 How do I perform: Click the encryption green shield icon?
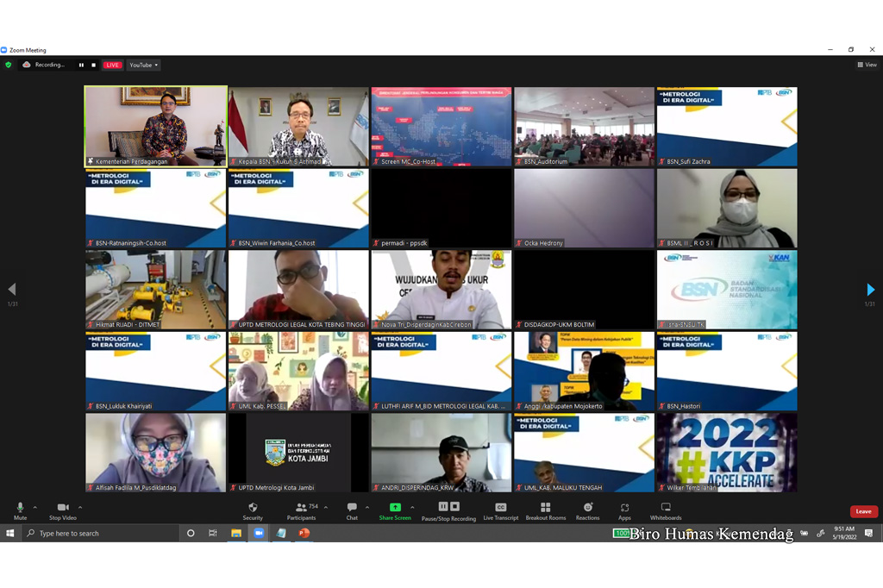click(9, 65)
